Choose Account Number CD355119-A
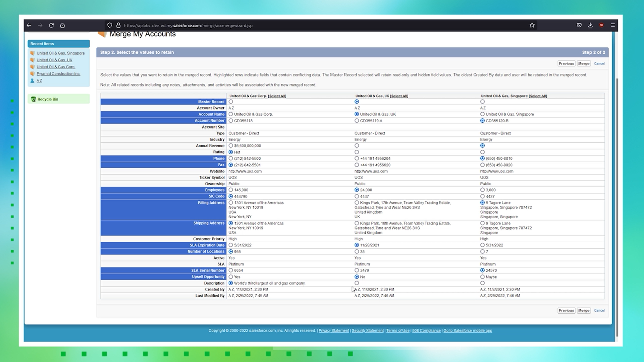 (357, 121)
